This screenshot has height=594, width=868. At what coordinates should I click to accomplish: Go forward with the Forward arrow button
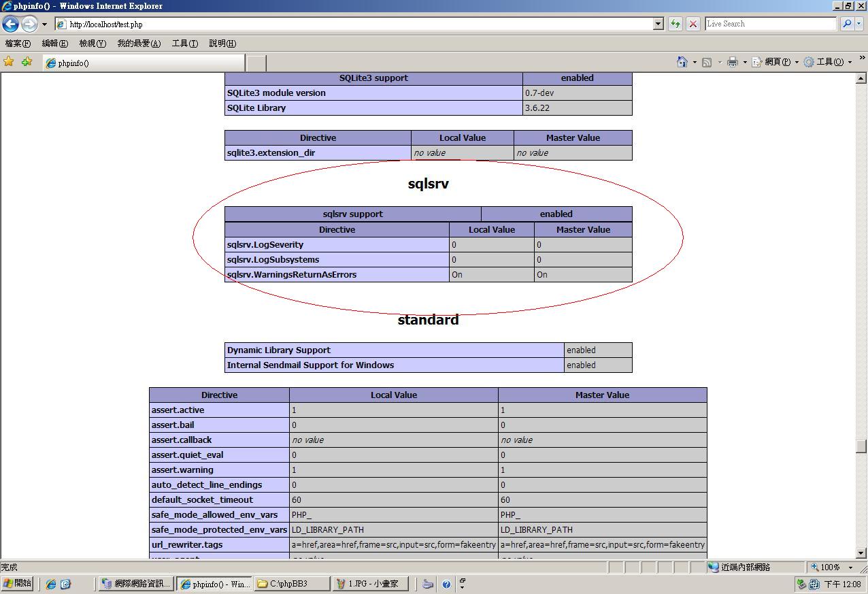pos(29,24)
